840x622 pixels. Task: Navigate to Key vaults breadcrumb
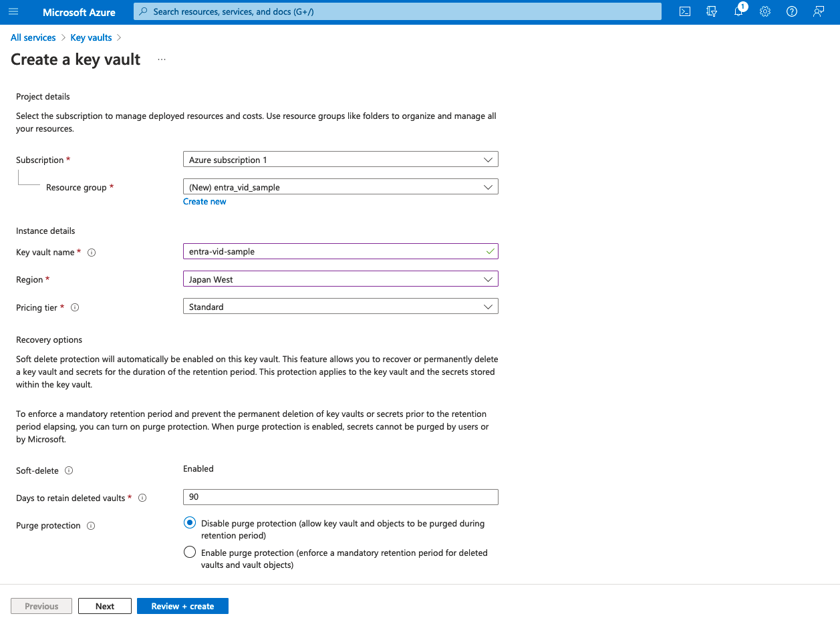pyautogui.click(x=91, y=37)
